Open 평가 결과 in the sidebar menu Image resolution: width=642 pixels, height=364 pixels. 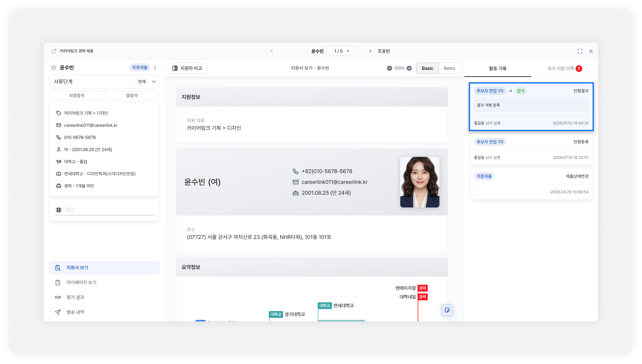(104, 297)
